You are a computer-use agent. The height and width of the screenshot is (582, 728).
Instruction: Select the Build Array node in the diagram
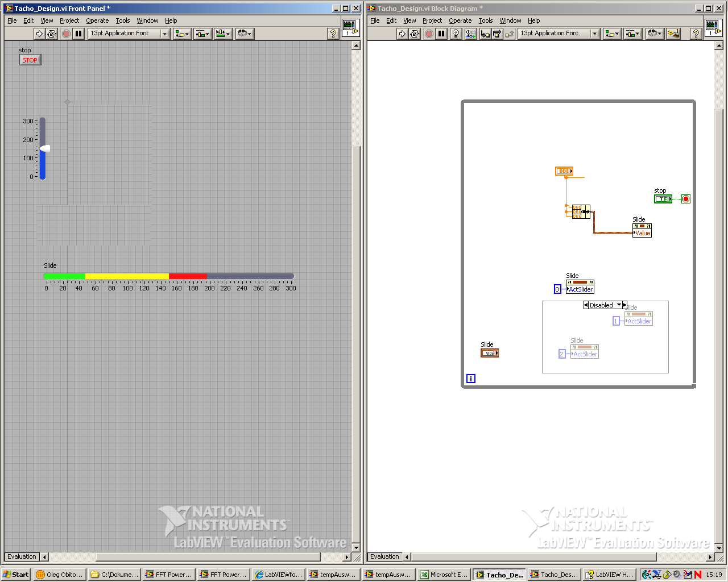pos(581,212)
